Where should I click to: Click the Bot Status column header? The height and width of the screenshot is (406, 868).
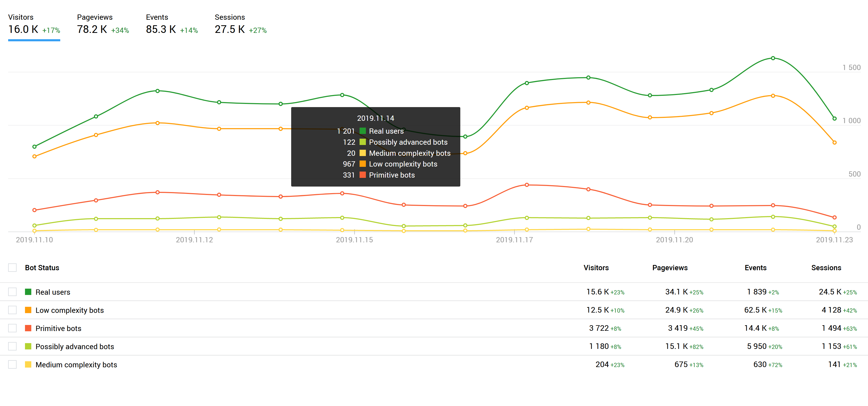pyautogui.click(x=42, y=267)
